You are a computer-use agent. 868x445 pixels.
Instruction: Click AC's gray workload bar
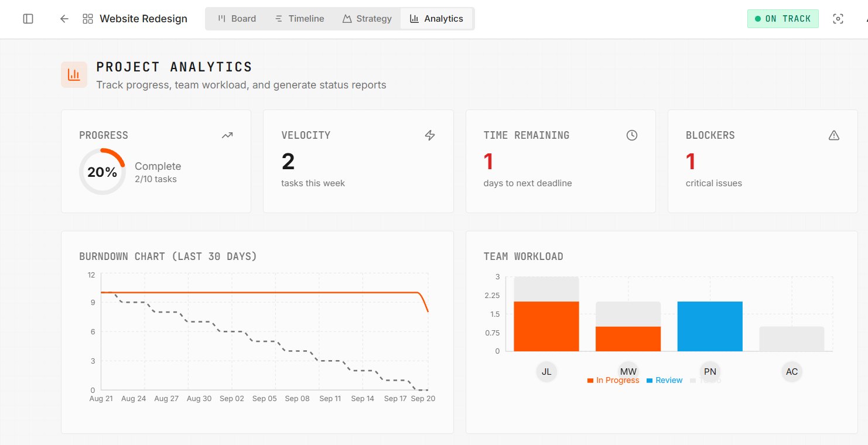tap(792, 339)
